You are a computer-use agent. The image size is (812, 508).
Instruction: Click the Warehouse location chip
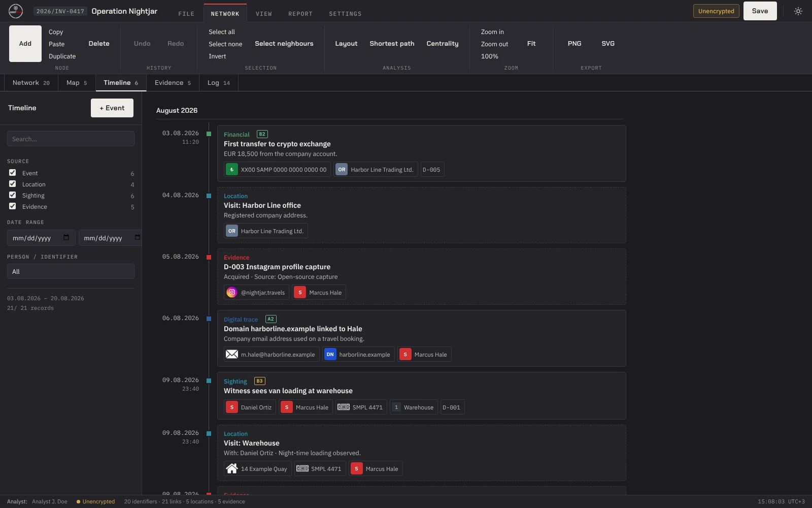pos(413,407)
